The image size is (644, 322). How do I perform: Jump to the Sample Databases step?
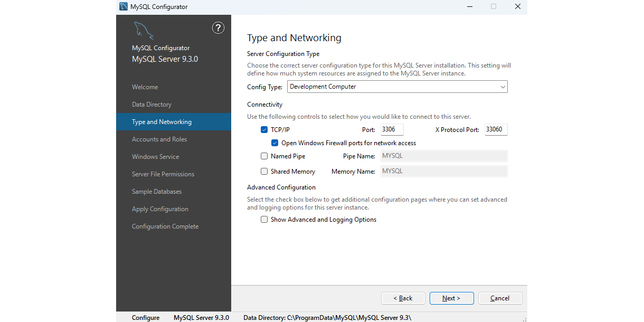[x=157, y=192]
